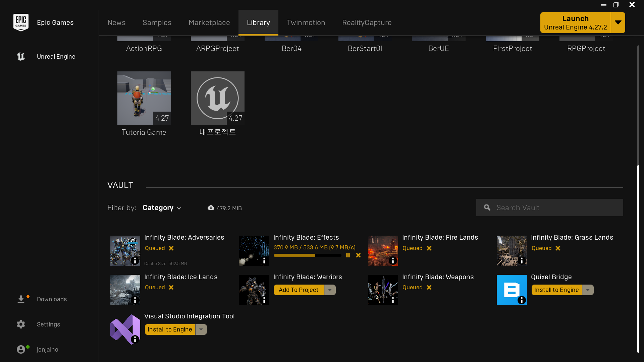644x362 pixels.
Task: Expand the Launch engine version dropdown
Action: tap(618, 22)
